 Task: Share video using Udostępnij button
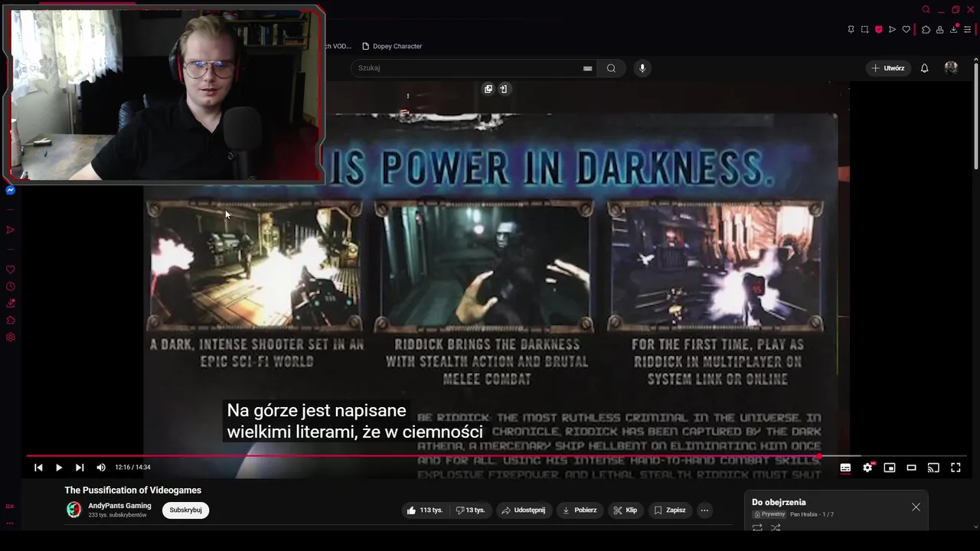(523, 510)
